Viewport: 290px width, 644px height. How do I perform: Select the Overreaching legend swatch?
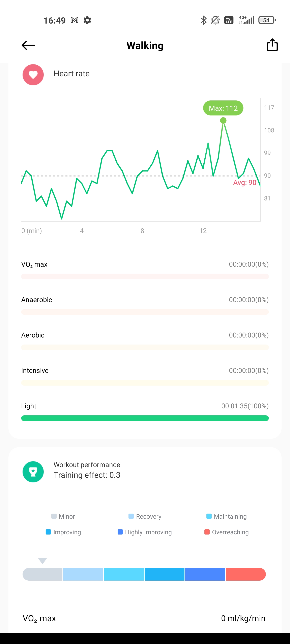click(x=207, y=532)
